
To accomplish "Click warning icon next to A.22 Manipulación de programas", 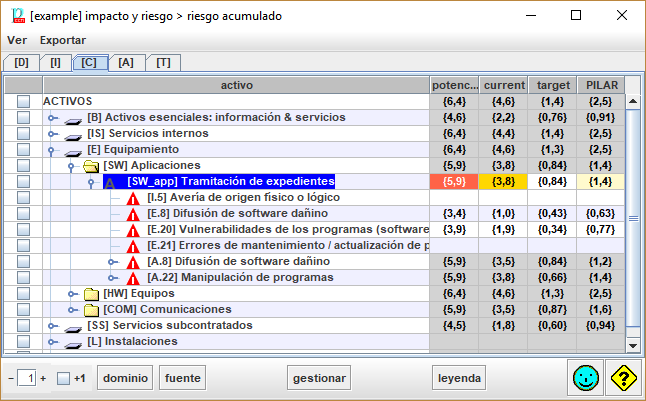I will tap(133, 278).
